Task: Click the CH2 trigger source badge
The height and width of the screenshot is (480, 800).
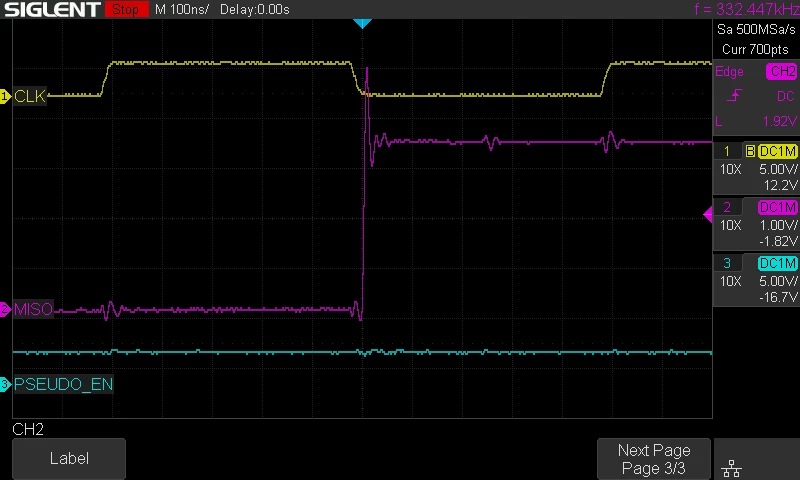Action: [782, 71]
